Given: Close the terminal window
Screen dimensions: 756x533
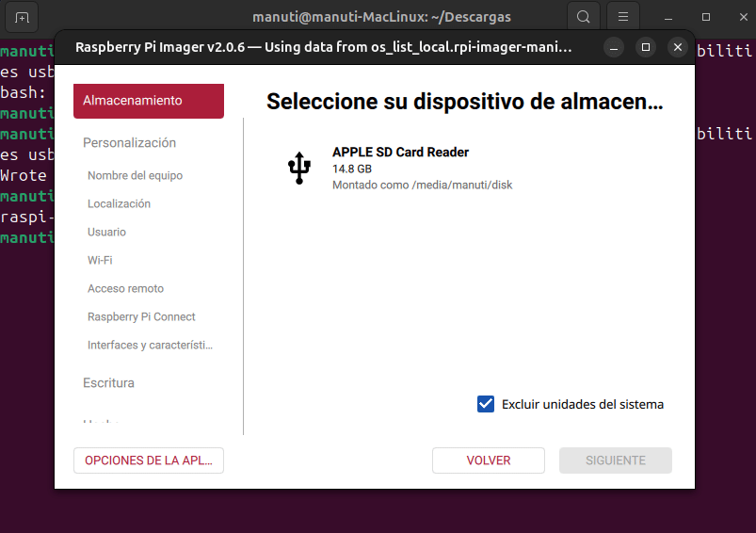Looking at the screenshot, I should tap(744, 17).
